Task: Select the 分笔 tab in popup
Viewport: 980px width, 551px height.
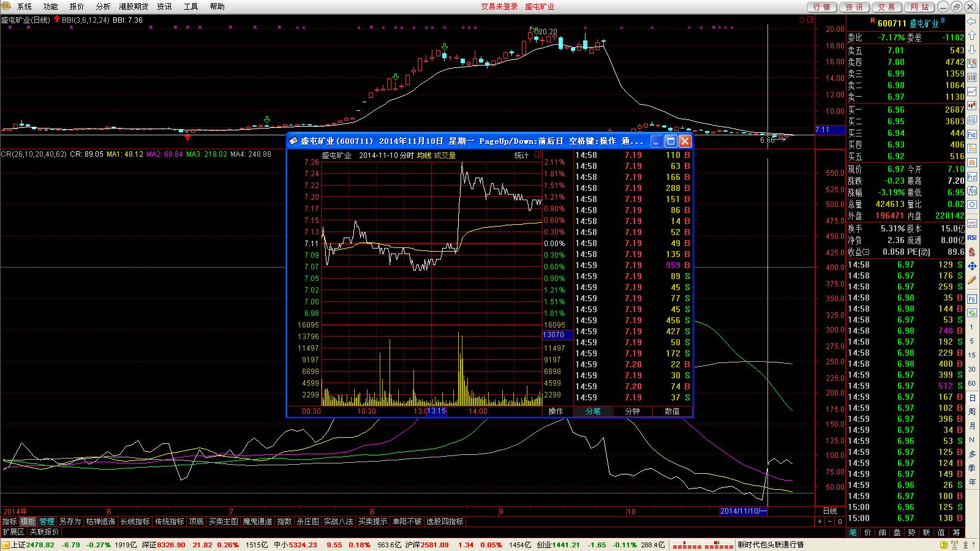Action: [593, 411]
